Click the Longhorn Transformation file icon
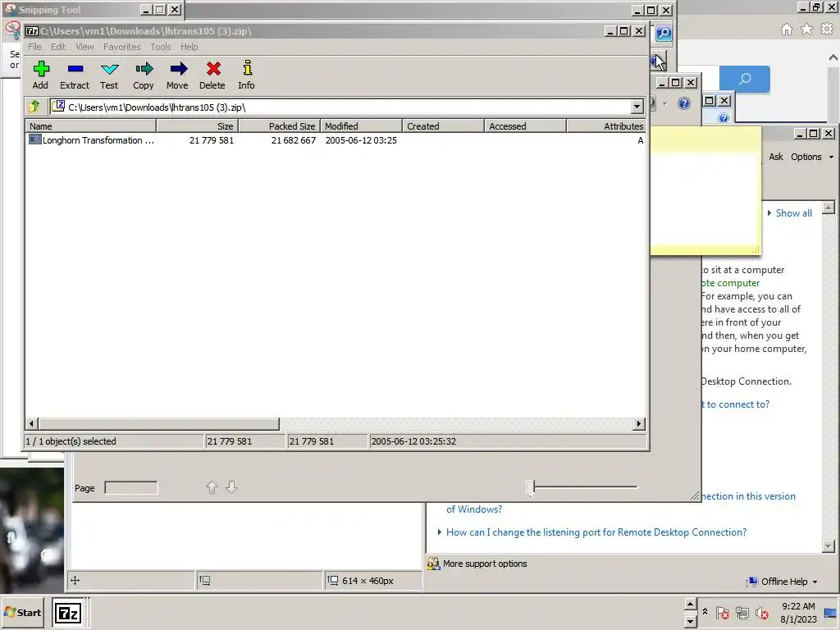The width and height of the screenshot is (840, 630). pyautogui.click(x=34, y=139)
